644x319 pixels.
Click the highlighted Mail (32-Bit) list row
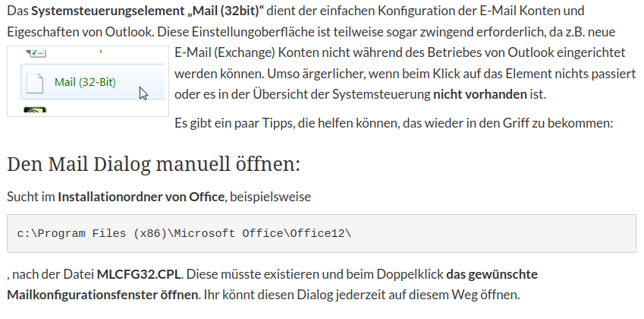tap(93, 82)
